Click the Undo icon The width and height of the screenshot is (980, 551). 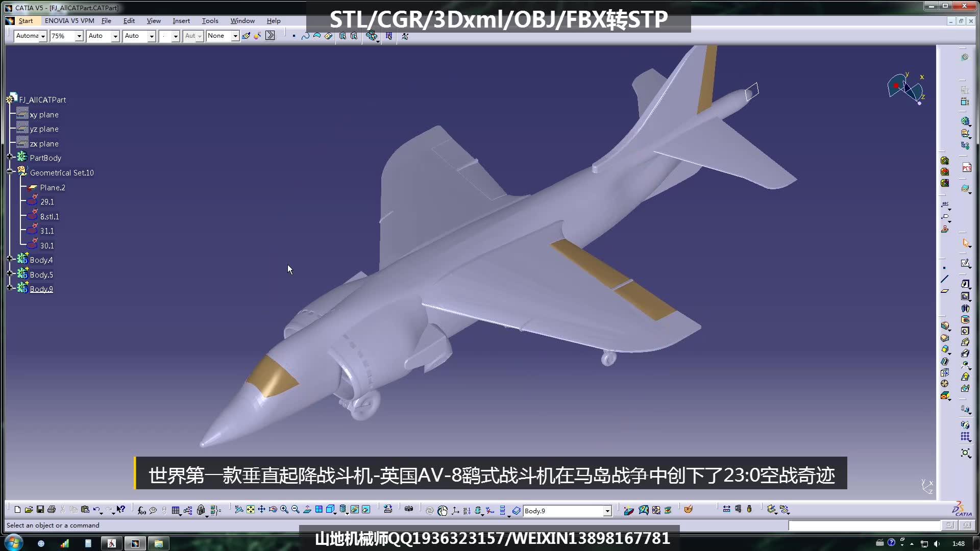click(96, 510)
